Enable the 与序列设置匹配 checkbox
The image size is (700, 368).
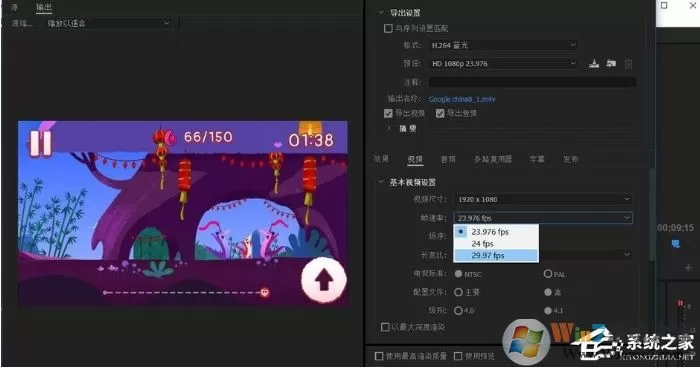[x=388, y=28]
